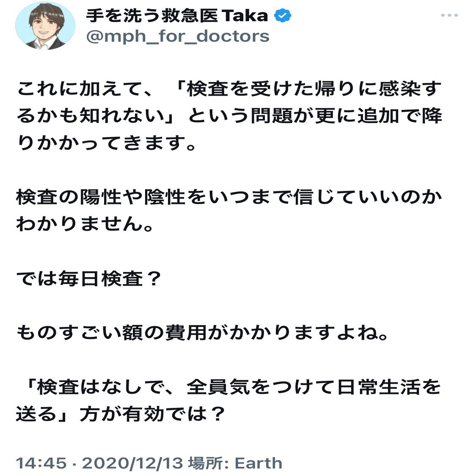Click the 14:45 post time

tap(41, 463)
